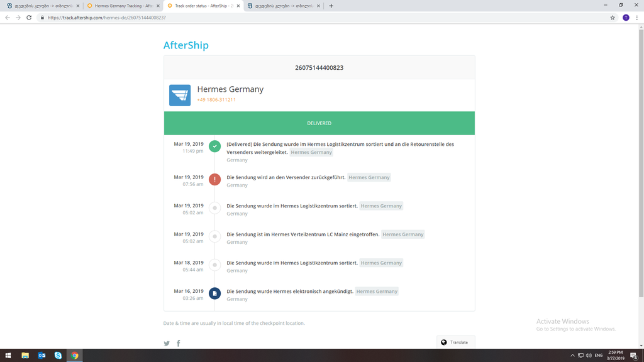Click the LC Mainz eingetroffen timeline marker
The image size is (644, 362).
point(215,236)
